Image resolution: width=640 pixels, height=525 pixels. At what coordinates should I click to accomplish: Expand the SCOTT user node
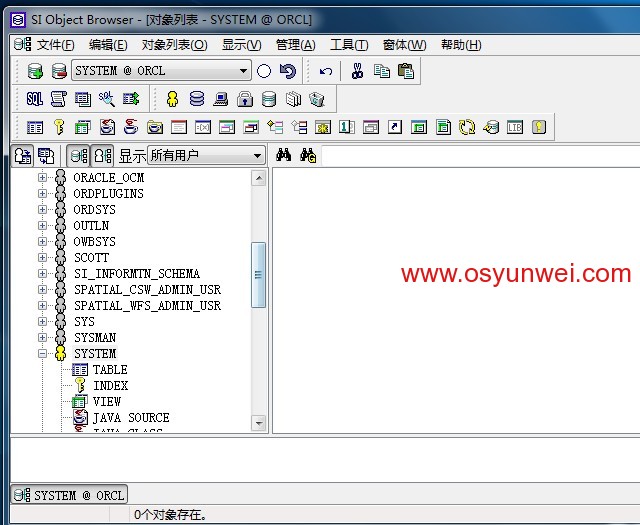point(42,258)
